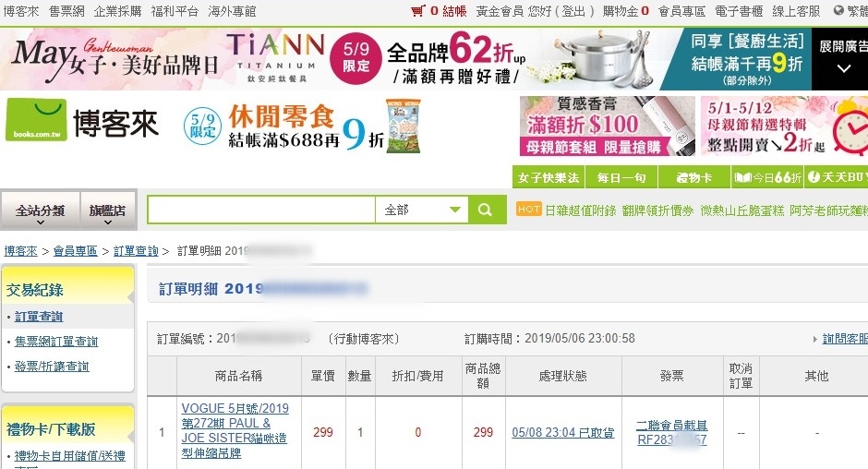Click the 詢問客服 link
This screenshot has height=469, width=868.
point(845,338)
